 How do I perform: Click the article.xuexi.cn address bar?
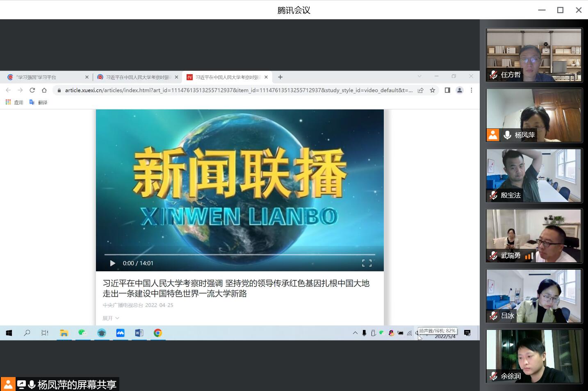coord(238,90)
